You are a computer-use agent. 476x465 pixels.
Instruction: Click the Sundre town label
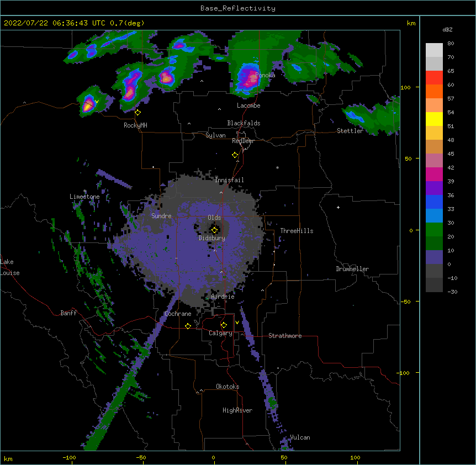point(161,216)
